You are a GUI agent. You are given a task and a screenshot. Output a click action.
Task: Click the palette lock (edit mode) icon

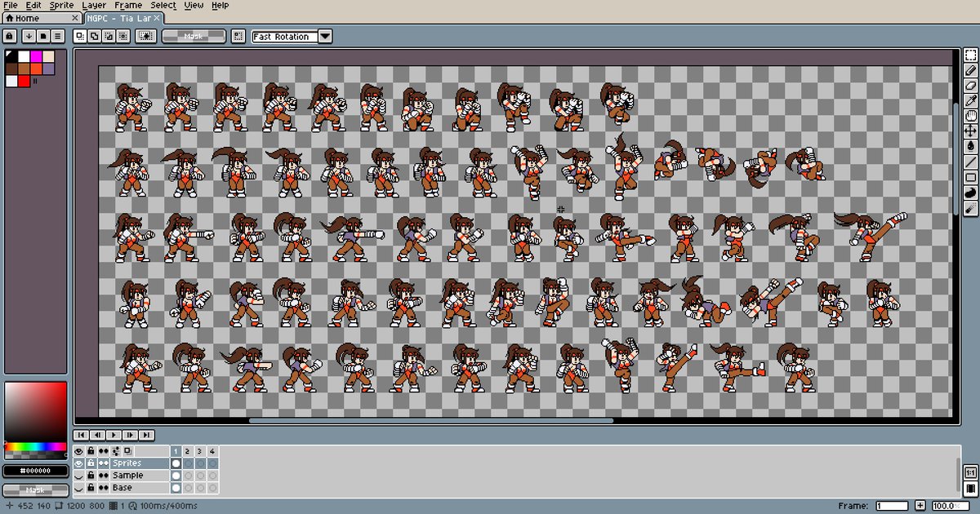(9, 36)
